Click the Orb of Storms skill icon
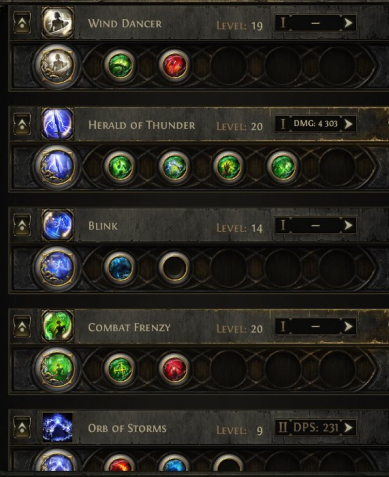The image size is (389, 477). click(x=57, y=428)
